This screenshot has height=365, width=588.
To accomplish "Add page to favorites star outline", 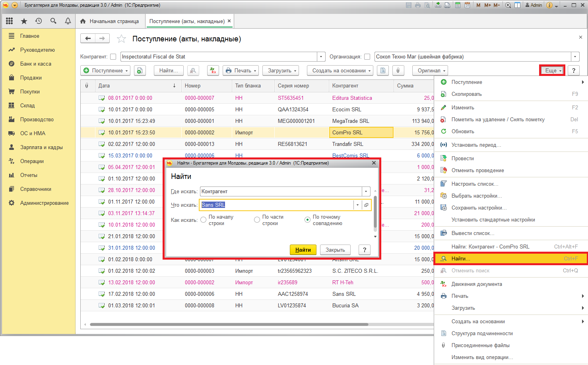I will pos(121,39).
